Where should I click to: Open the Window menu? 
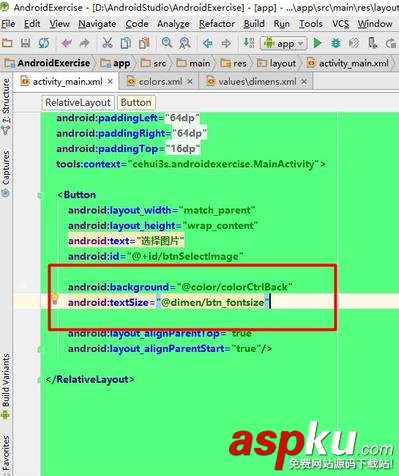[375, 24]
